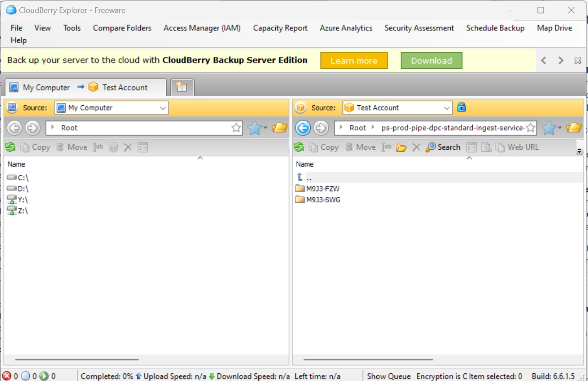Go back in the Test Account pane

[x=303, y=128]
